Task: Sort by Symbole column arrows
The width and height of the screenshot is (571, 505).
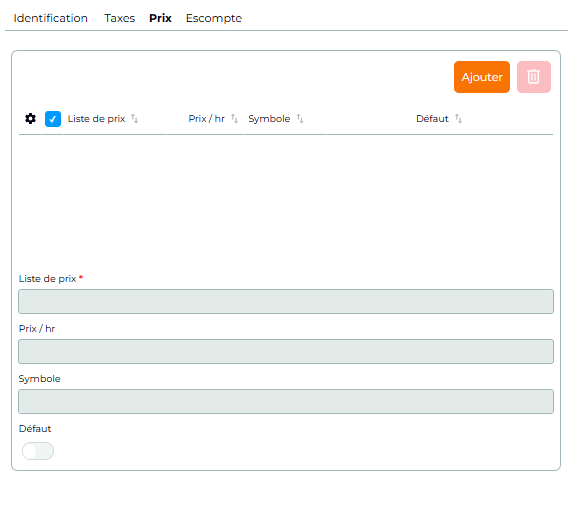Action: 300,119
